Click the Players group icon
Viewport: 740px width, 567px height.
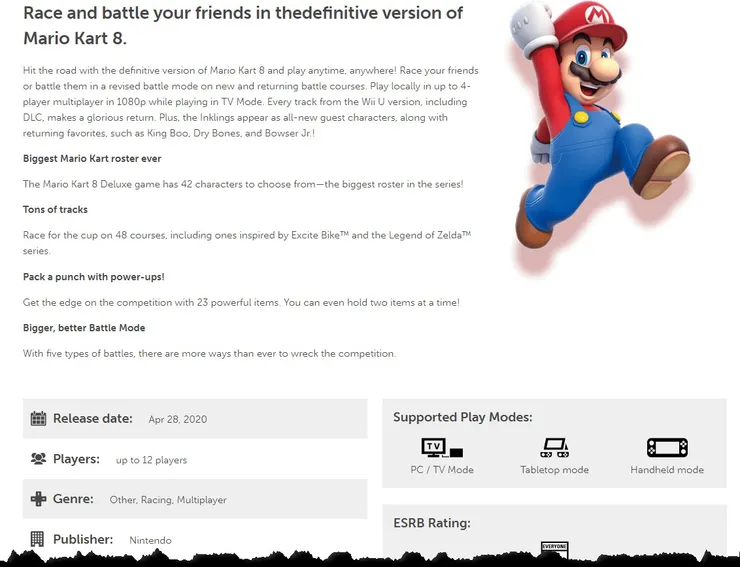[38, 459]
